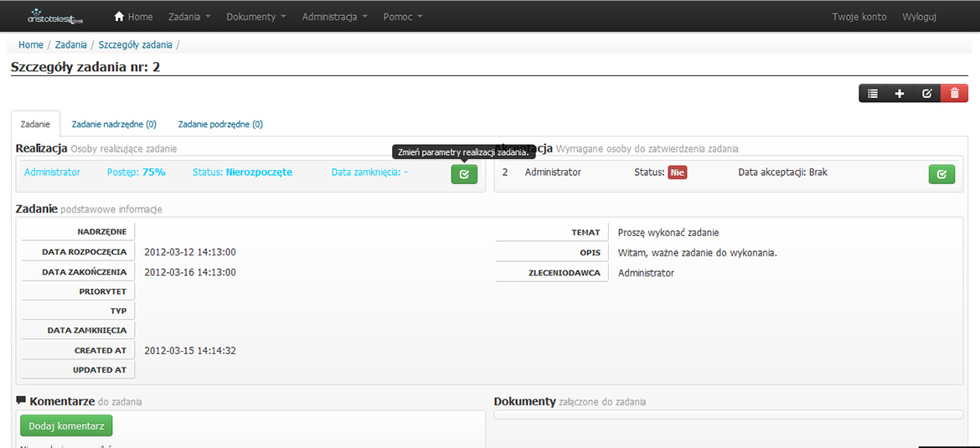Image resolution: width=980 pixels, height=448 pixels.
Task: Click the list view icon in toolbar
Action: 873,94
